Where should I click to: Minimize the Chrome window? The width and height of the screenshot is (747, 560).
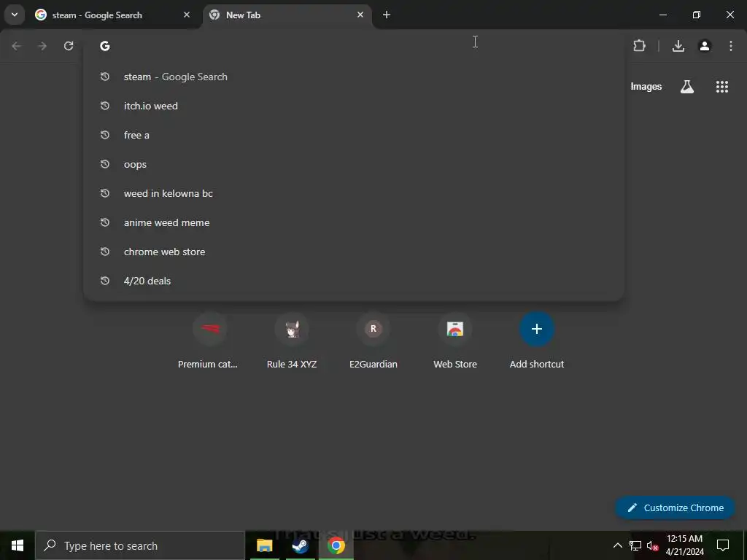(x=662, y=15)
